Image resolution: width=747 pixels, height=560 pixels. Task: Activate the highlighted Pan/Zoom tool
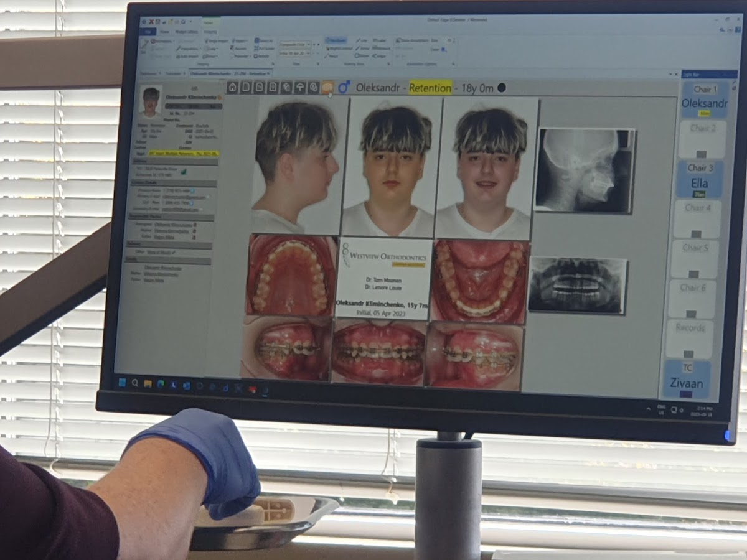click(336, 40)
